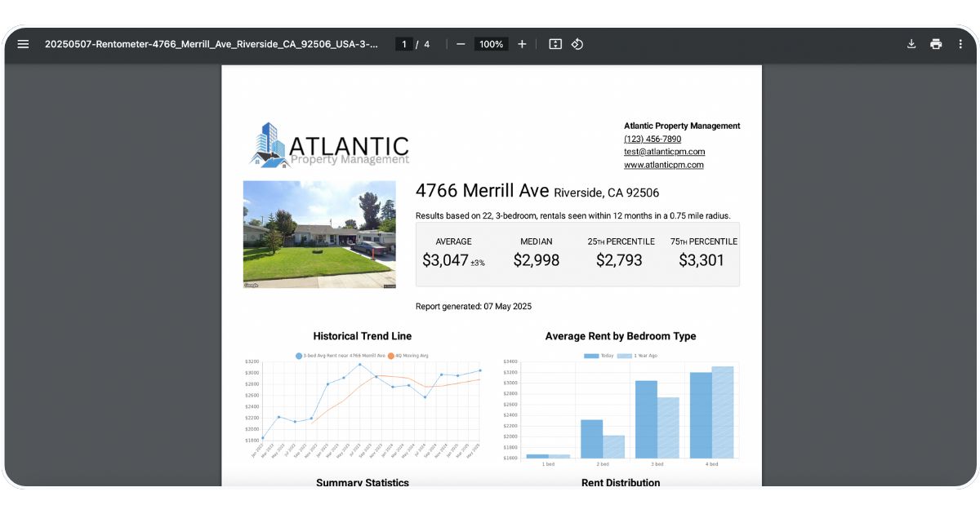The width and height of the screenshot is (980, 514).
Task: Toggle the Today bar chart legend
Action: pyautogui.click(x=599, y=356)
